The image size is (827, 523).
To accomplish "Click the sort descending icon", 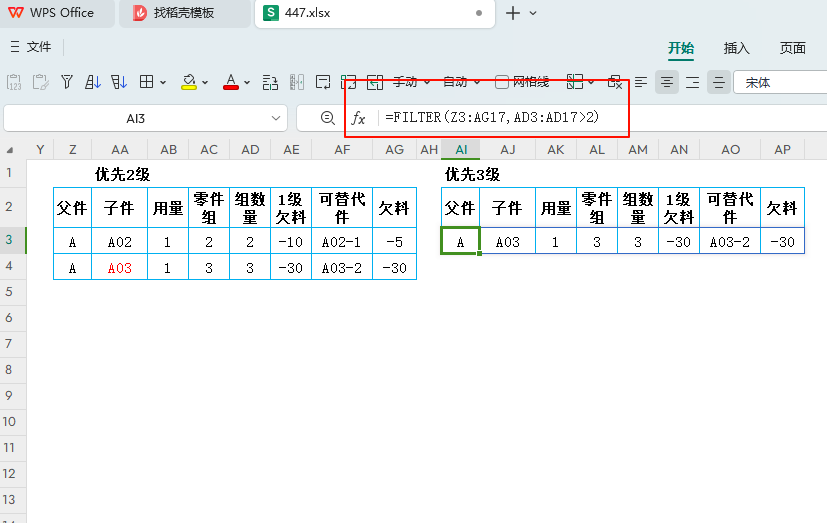I will [119, 82].
